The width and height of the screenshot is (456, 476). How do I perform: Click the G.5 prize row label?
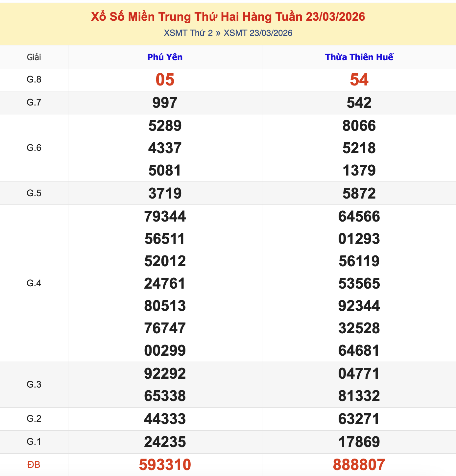tap(34, 193)
